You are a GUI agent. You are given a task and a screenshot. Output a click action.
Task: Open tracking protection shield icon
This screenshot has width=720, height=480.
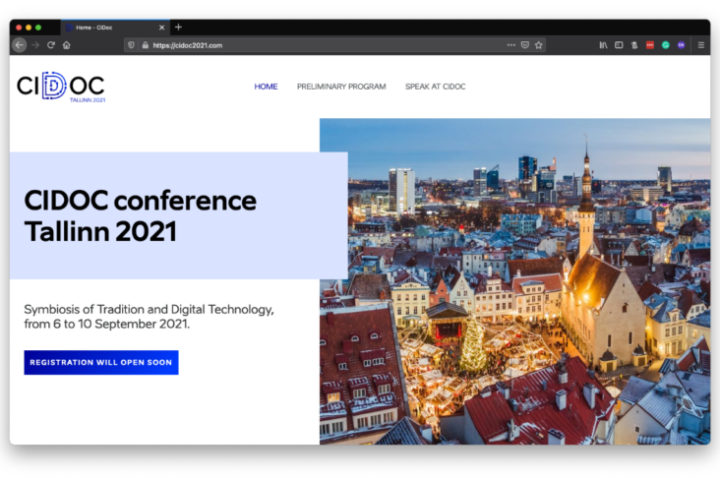pyautogui.click(x=132, y=45)
